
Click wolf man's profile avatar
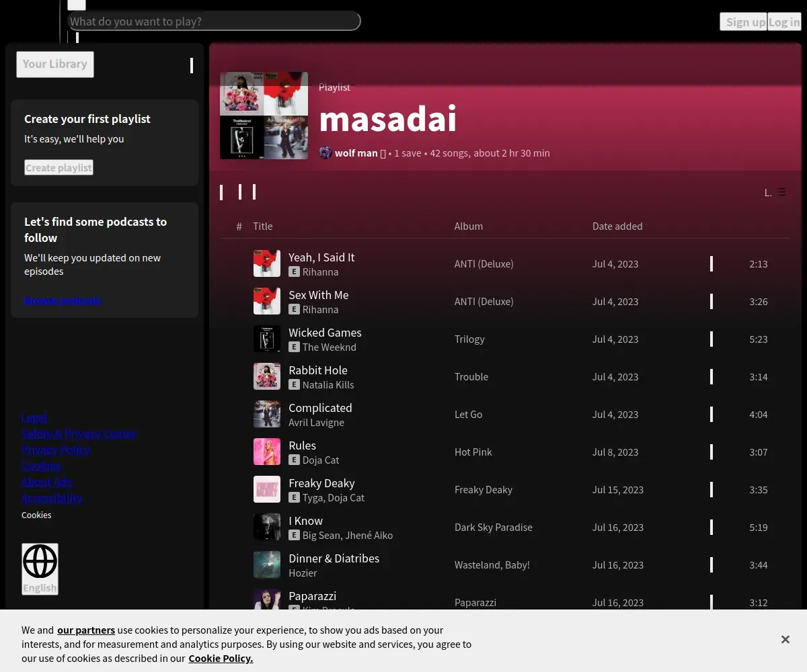[x=325, y=153]
